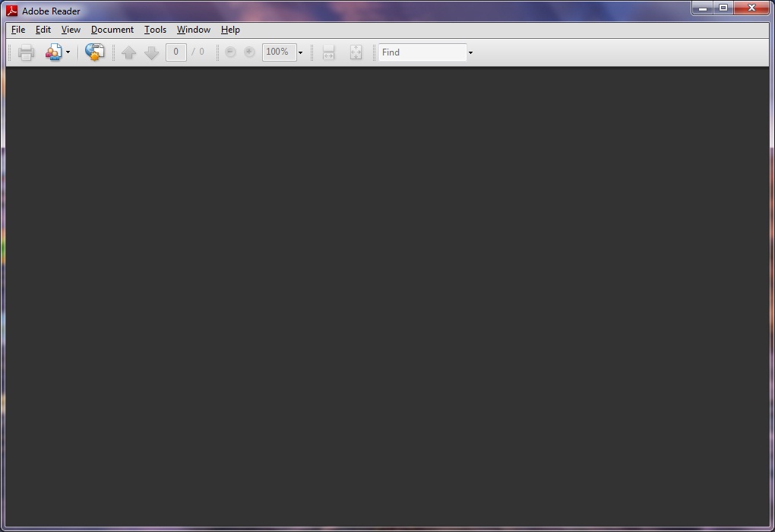Click the Find search box
The width and height of the screenshot is (775, 532).
422,52
